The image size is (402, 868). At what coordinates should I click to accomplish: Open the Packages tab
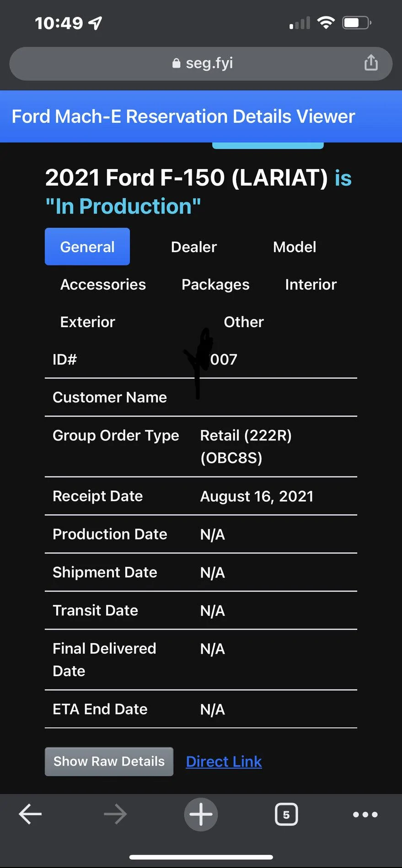click(215, 284)
